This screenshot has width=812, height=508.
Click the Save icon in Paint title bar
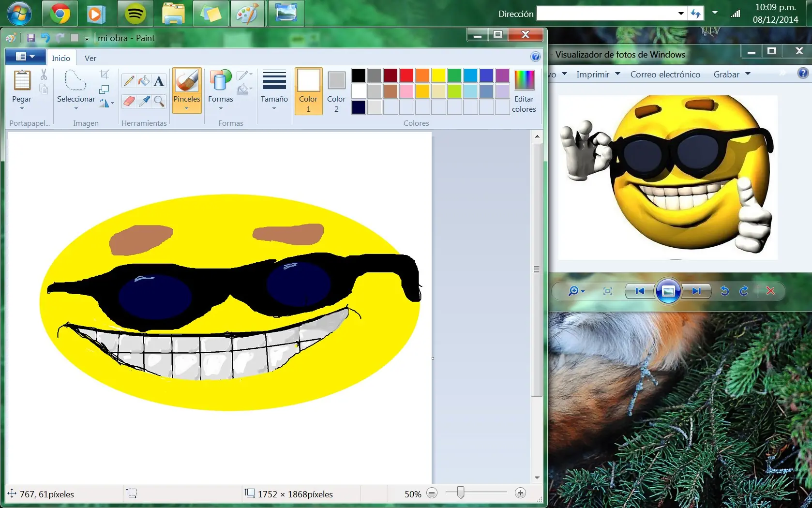tap(31, 38)
